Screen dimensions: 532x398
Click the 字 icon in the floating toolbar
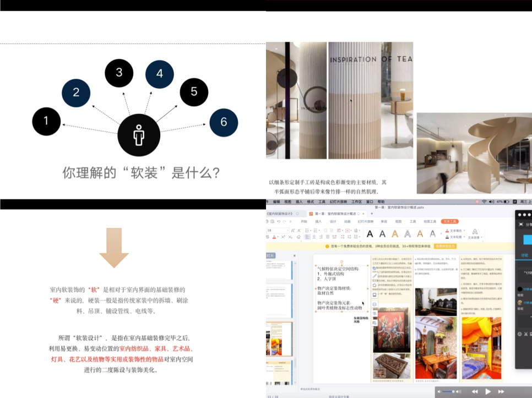[x=374, y=314]
